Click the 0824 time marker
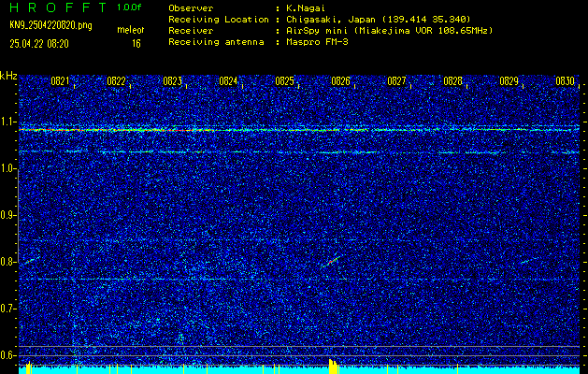Image resolution: width=588 pixels, height=374 pixels. [x=228, y=81]
